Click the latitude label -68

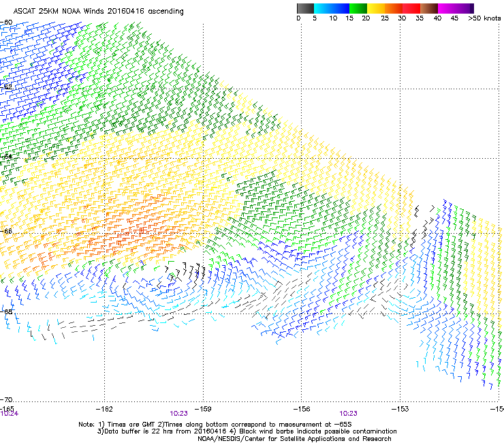point(6,311)
